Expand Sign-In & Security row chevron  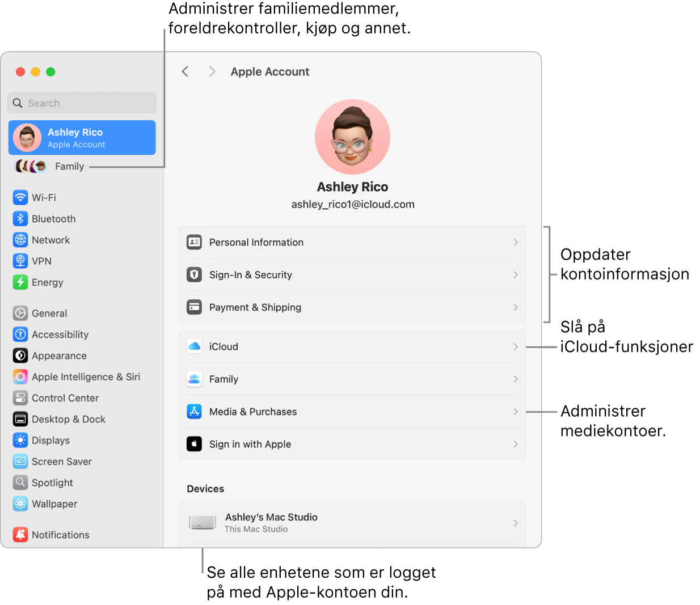click(516, 274)
